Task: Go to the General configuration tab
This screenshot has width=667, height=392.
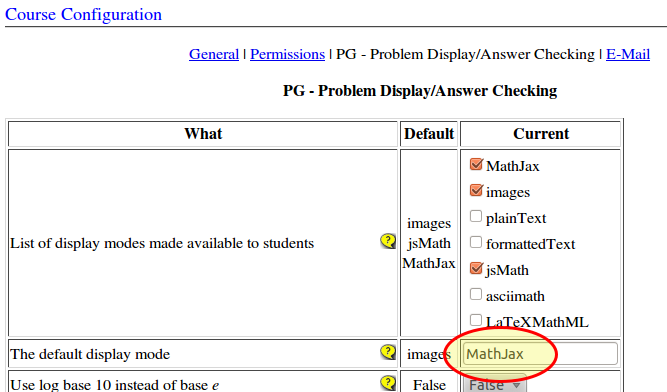Action: [214, 54]
